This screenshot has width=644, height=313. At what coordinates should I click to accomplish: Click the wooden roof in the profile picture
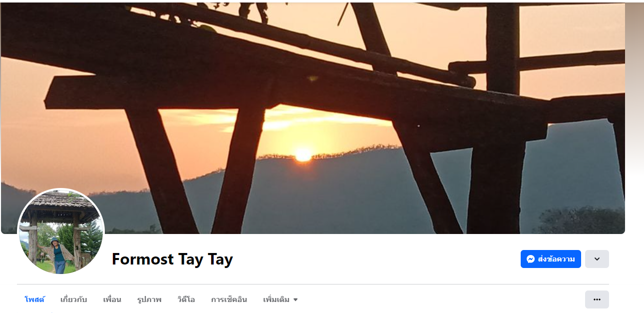coord(61,200)
